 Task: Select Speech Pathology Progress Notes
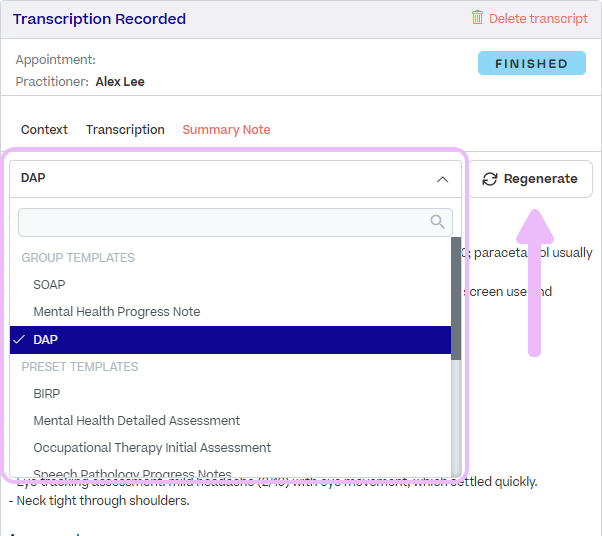click(132, 473)
